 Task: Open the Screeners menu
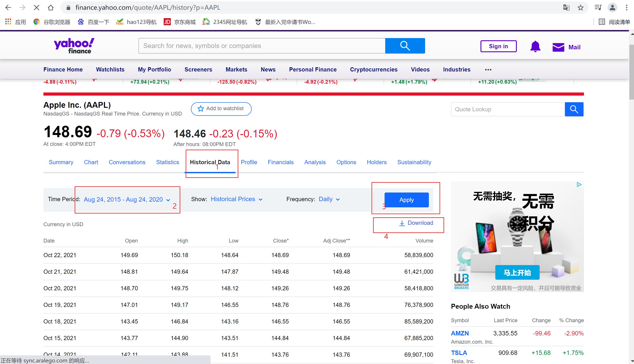coord(198,69)
